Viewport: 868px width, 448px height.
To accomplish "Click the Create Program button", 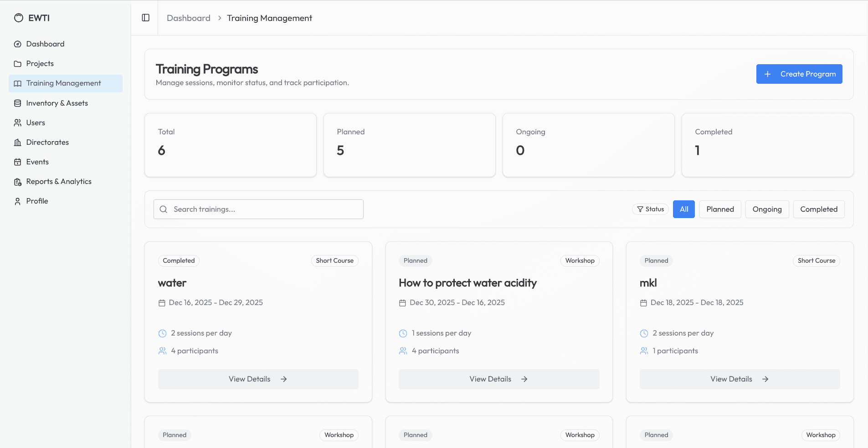I will (799, 74).
